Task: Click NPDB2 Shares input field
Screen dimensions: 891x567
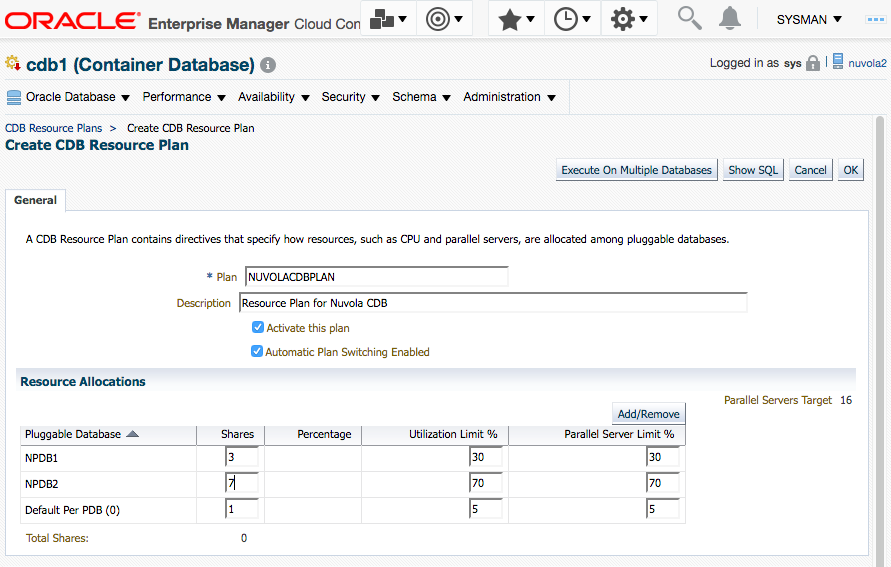Action: 242,483
